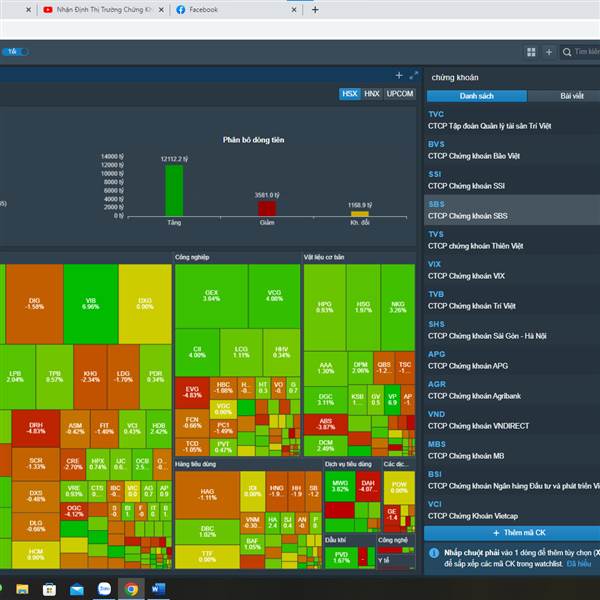Open Word from taskbar
This screenshot has width=600, height=600.
(158, 589)
